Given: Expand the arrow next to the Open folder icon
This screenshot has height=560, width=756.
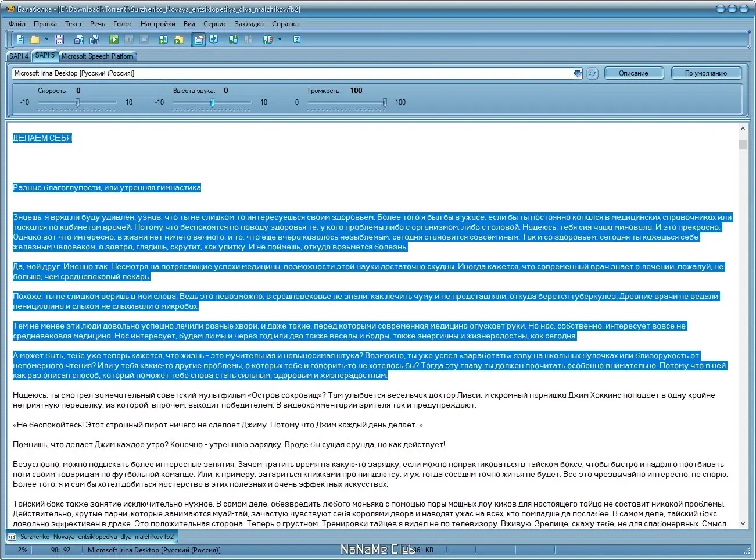Looking at the screenshot, I should tap(46, 40).
